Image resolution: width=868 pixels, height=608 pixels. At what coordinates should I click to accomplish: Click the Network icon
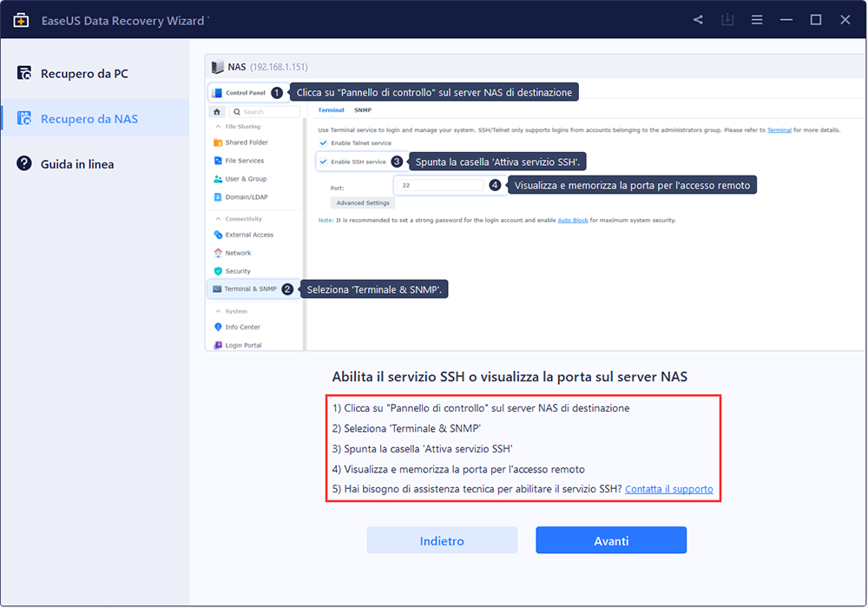click(x=218, y=253)
